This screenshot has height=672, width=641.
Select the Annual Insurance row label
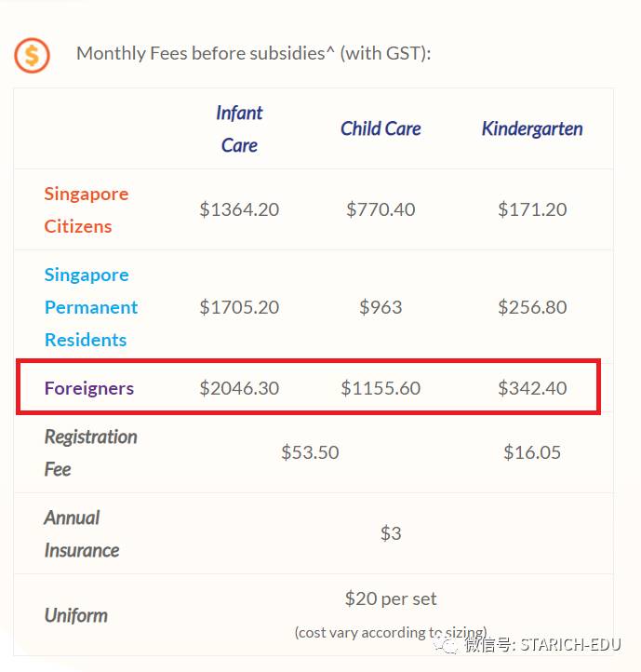point(81,533)
